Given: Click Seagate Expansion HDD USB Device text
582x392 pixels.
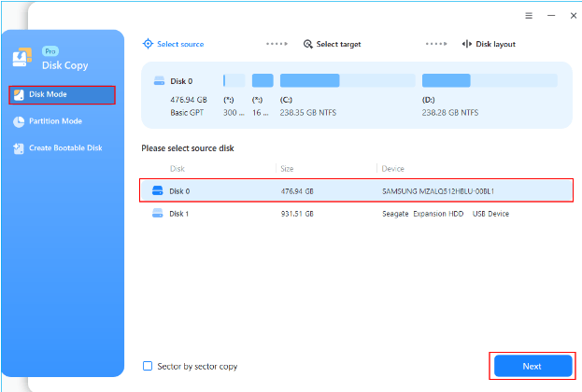Looking at the screenshot, I should 446,214.
